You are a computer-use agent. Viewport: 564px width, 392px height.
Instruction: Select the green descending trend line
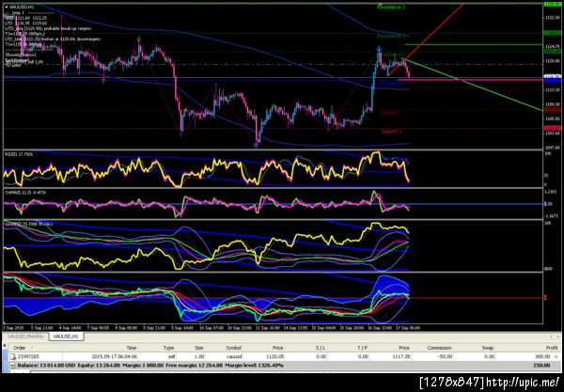click(x=475, y=86)
